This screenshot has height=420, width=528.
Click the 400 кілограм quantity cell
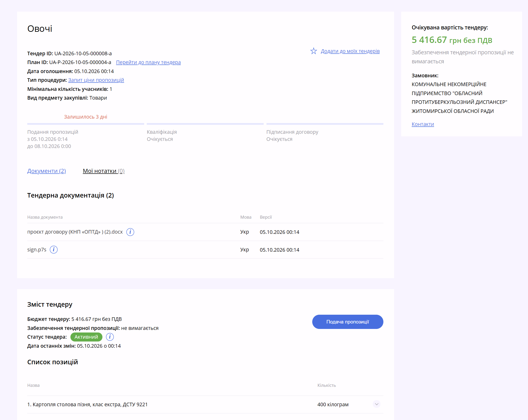click(x=333, y=404)
